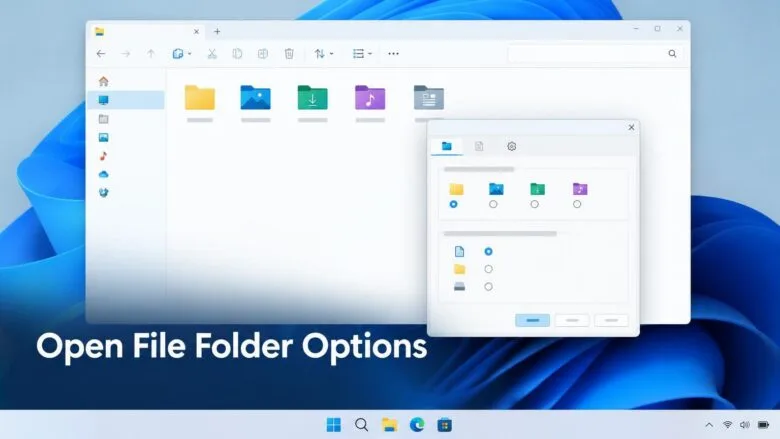Select the gray documents folder in pane
780x439 pixels.
[x=428, y=97]
